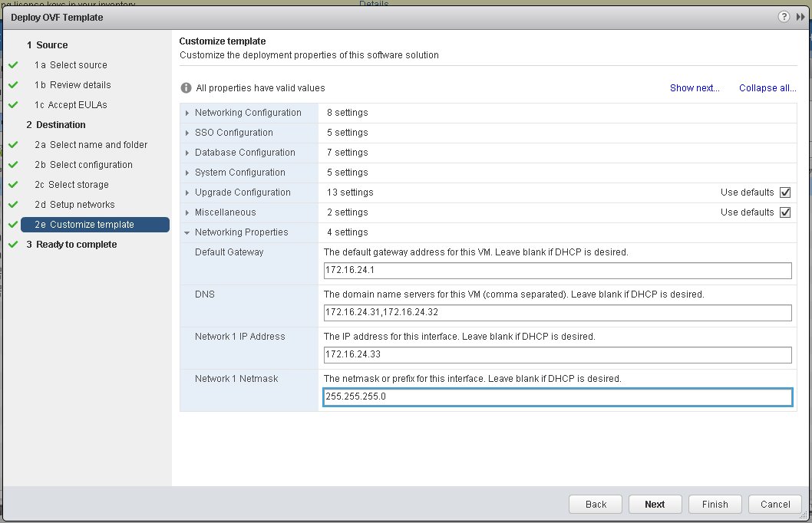This screenshot has height=523, width=812.
Task: Jump to step 3 Ready to complete
Action: point(77,245)
